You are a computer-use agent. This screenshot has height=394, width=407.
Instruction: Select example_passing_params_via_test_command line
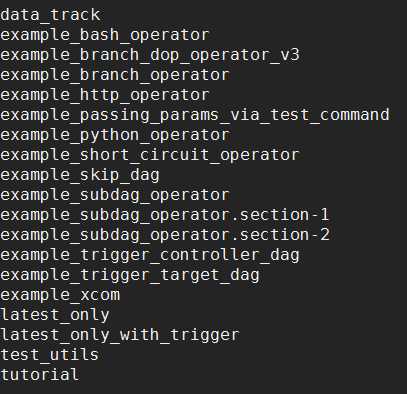tap(195, 115)
